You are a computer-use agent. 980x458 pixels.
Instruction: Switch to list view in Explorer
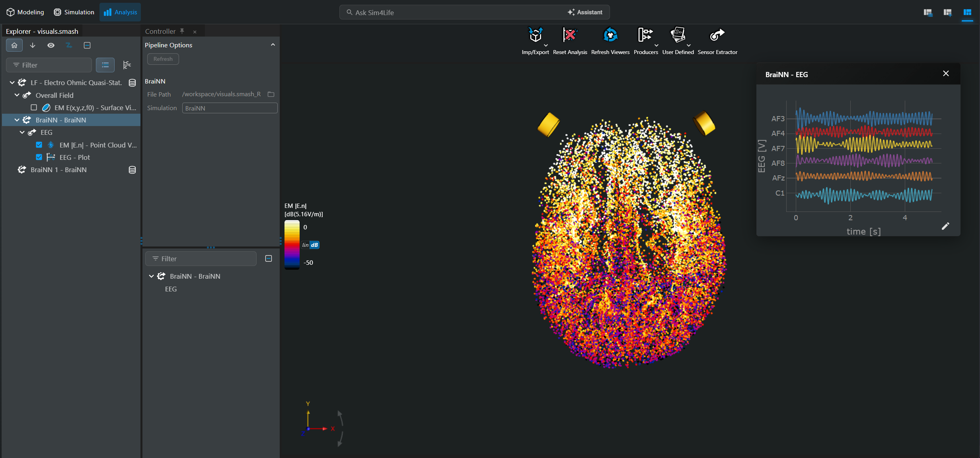tap(105, 65)
